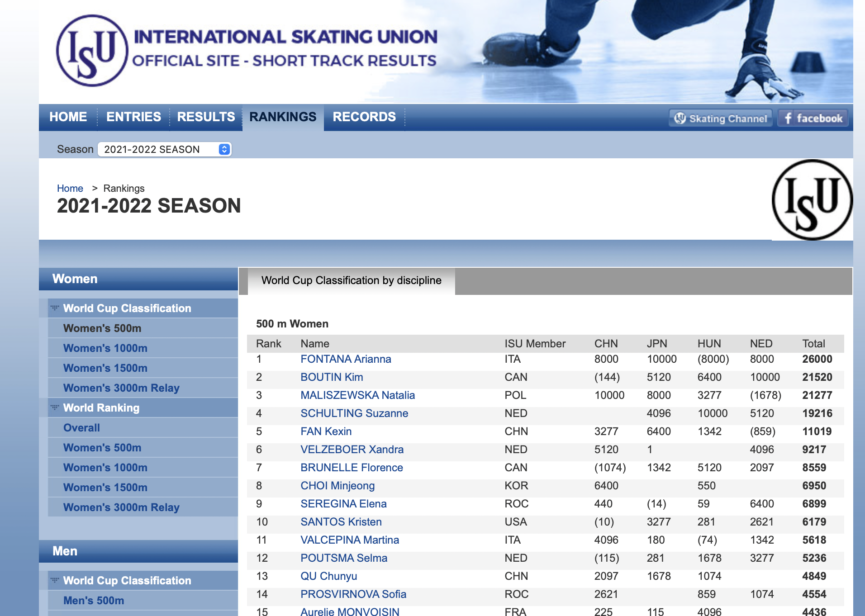Open Men's 500m classification
The height and width of the screenshot is (616, 865).
point(94,601)
